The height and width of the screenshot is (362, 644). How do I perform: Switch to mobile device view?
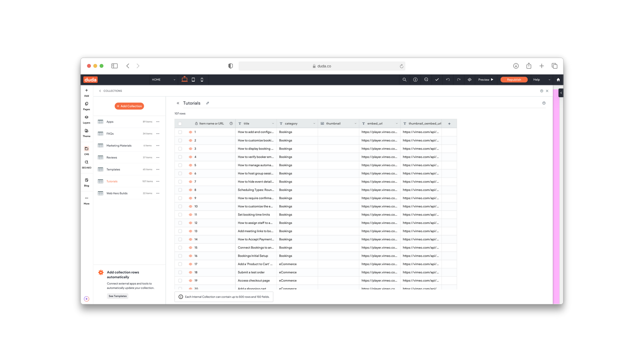click(202, 80)
